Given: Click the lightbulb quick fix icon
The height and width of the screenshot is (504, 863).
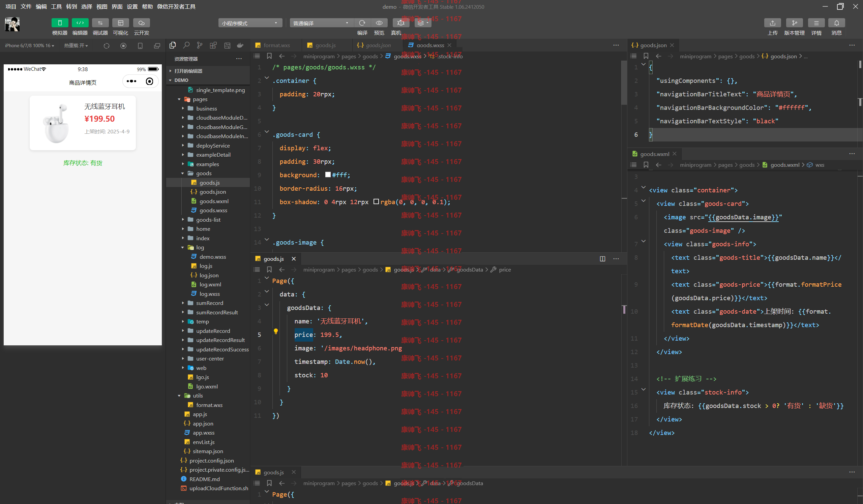Looking at the screenshot, I should click(x=276, y=331).
